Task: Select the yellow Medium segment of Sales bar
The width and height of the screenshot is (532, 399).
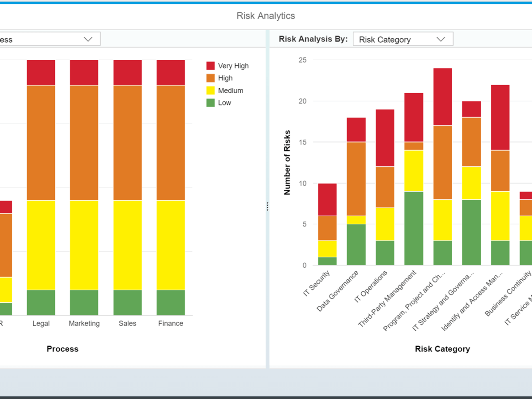Action: [128, 245]
